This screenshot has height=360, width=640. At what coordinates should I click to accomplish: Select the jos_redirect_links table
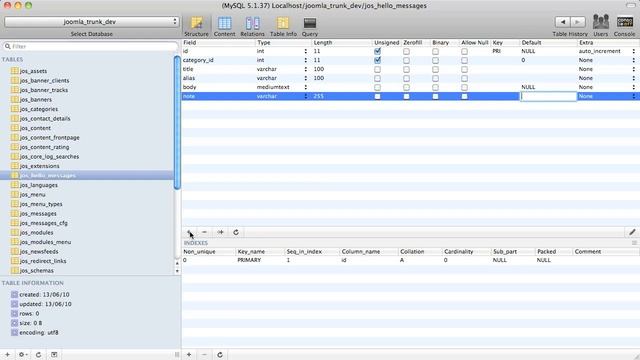[43, 261]
